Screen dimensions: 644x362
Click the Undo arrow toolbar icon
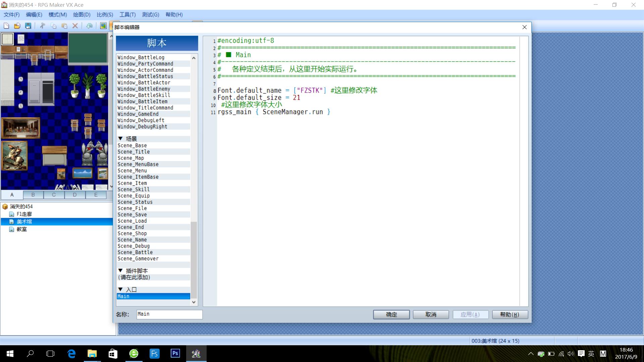click(89, 26)
